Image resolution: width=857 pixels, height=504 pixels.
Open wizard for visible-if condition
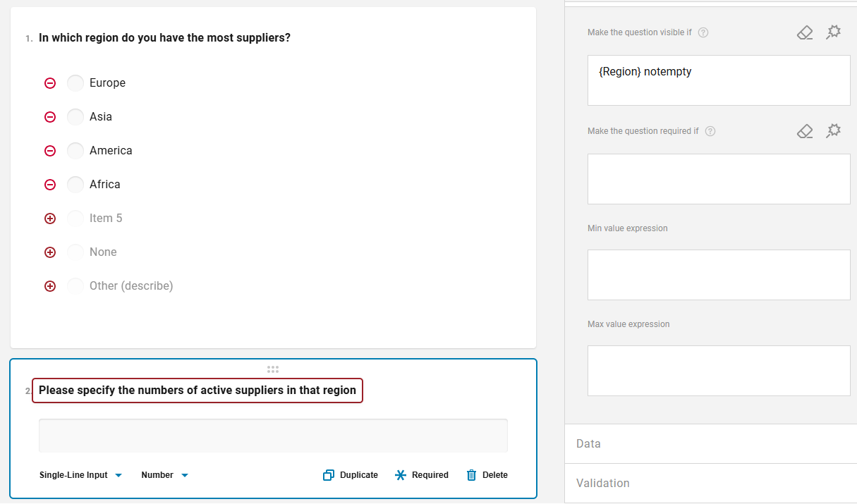(x=834, y=32)
